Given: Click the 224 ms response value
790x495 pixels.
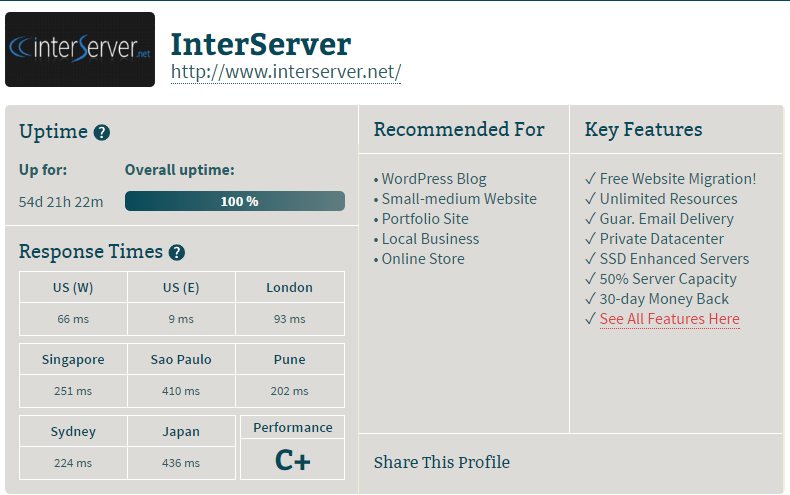Looking at the screenshot, I should 73,463.
